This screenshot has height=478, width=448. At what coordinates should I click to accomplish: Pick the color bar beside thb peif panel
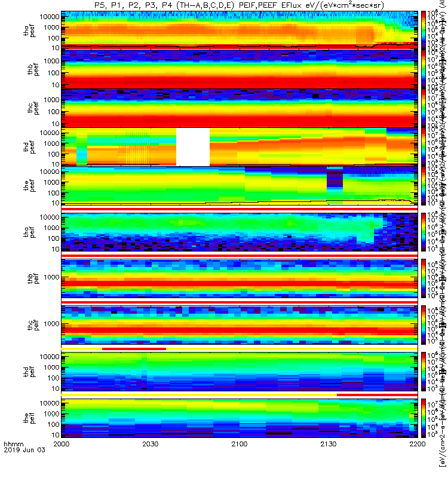coord(424,278)
